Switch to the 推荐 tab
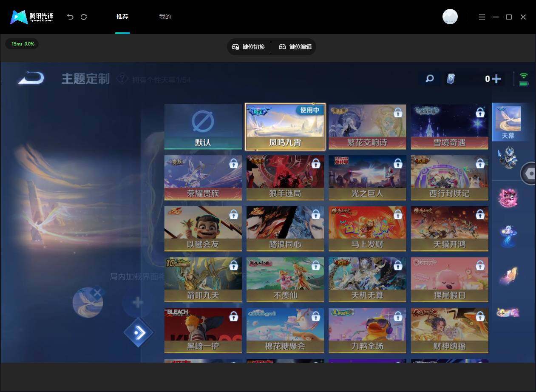The height and width of the screenshot is (392, 536). tap(122, 17)
